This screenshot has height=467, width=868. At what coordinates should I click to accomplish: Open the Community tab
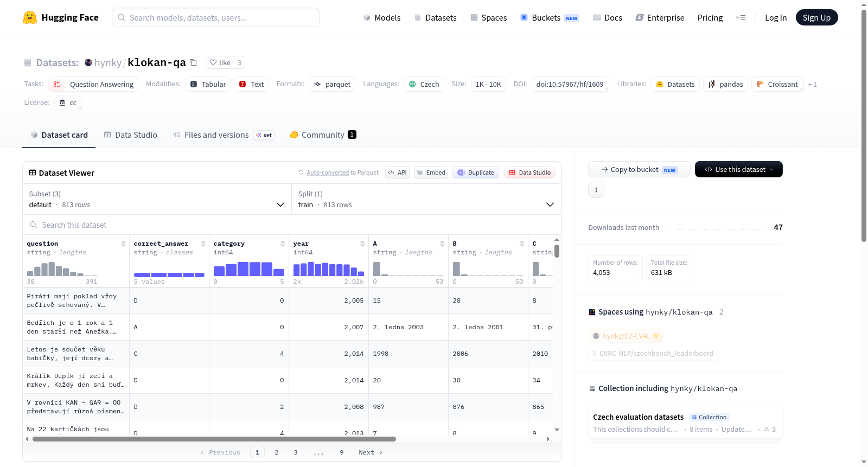(x=323, y=135)
